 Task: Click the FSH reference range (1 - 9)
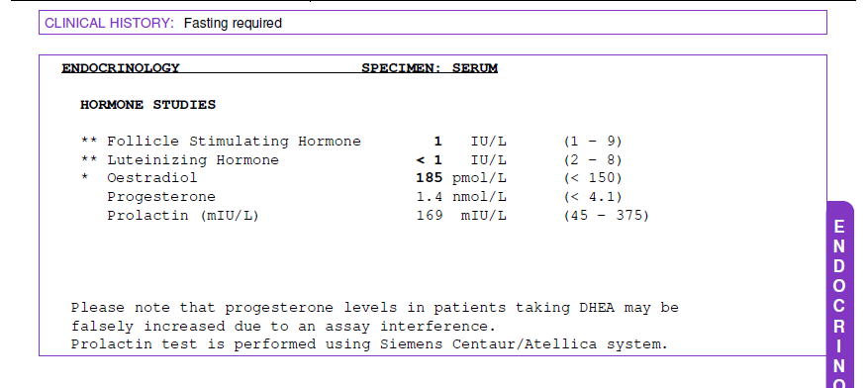tap(593, 142)
